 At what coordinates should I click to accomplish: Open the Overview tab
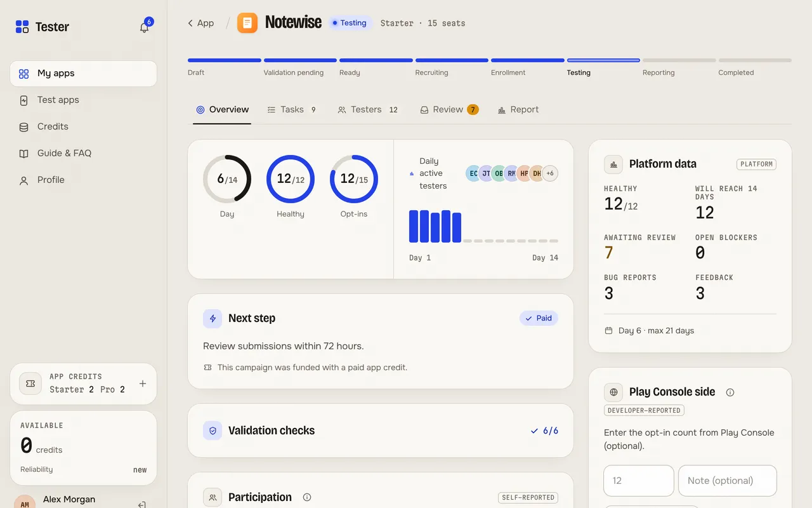tap(222, 110)
